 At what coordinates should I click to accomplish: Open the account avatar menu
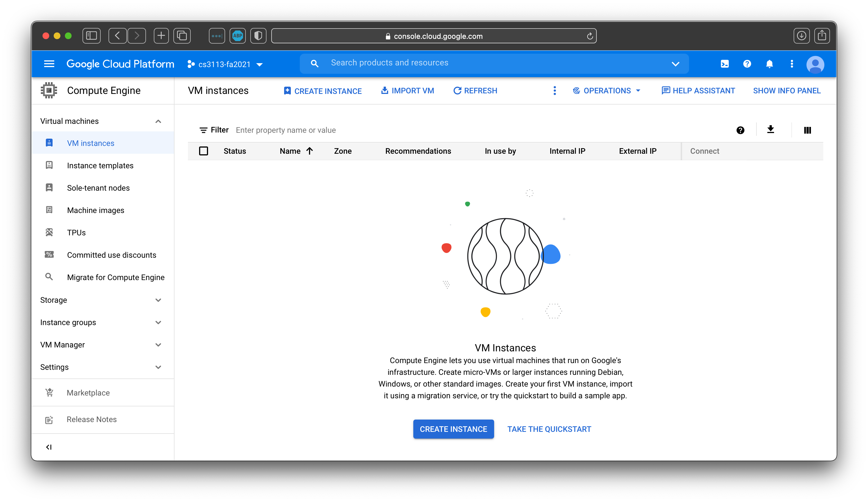(x=815, y=64)
